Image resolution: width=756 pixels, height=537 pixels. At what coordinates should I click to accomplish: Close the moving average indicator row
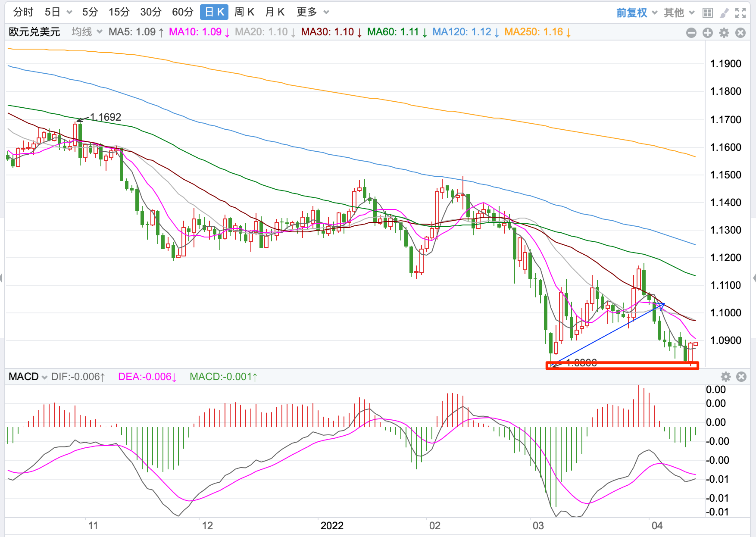tap(740, 33)
